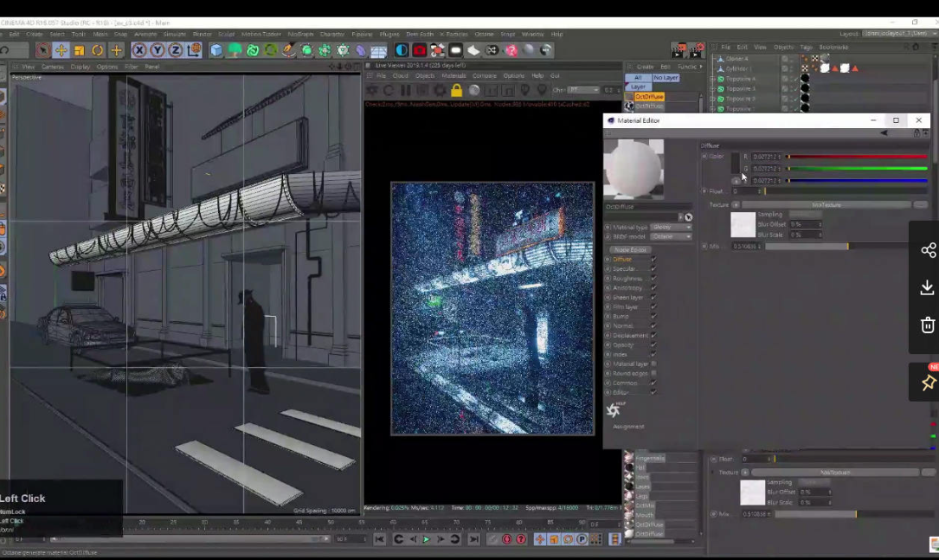
Task: Click the trash icon on side overlay
Action: tap(928, 325)
